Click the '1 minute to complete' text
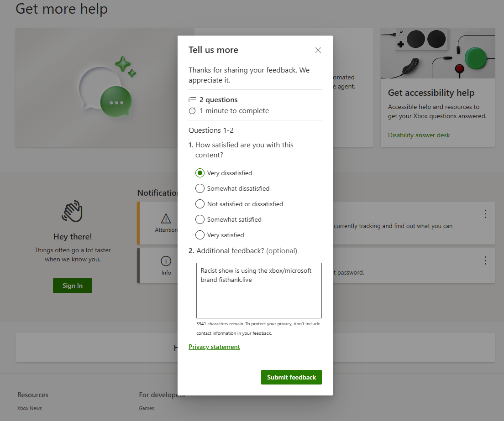 (234, 111)
